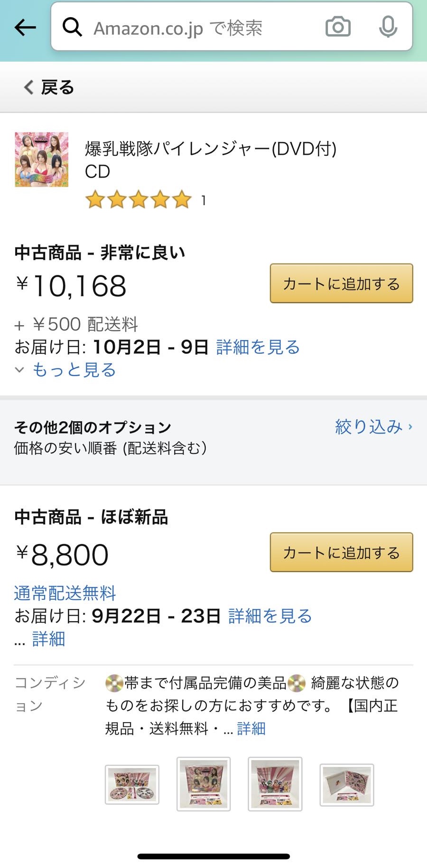
Task: View 詳細を見る for September delivery
Action: tap(270, 616)
